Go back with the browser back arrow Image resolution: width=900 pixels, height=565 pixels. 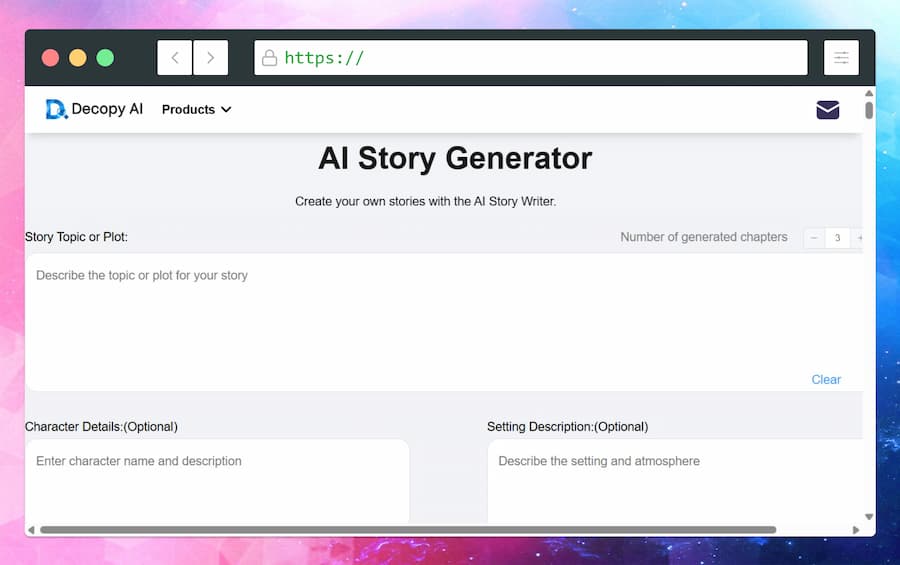(174, 57)
